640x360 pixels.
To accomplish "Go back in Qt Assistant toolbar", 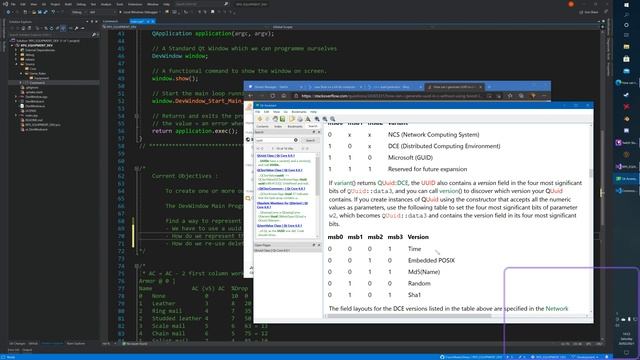I will [x=260, y=119].
